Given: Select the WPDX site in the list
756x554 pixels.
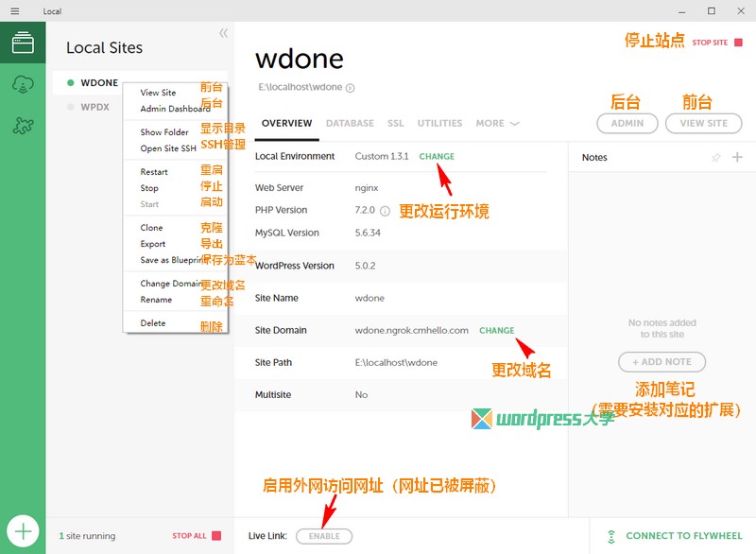Looking at the screenshot, I should pyautogui.click(x=95, y=107).
